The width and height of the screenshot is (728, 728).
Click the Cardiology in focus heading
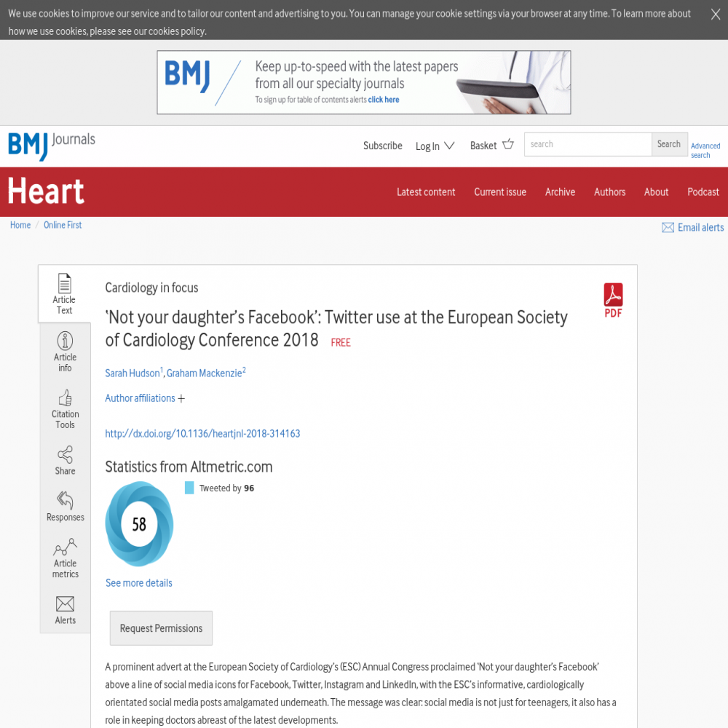point(151,288)
